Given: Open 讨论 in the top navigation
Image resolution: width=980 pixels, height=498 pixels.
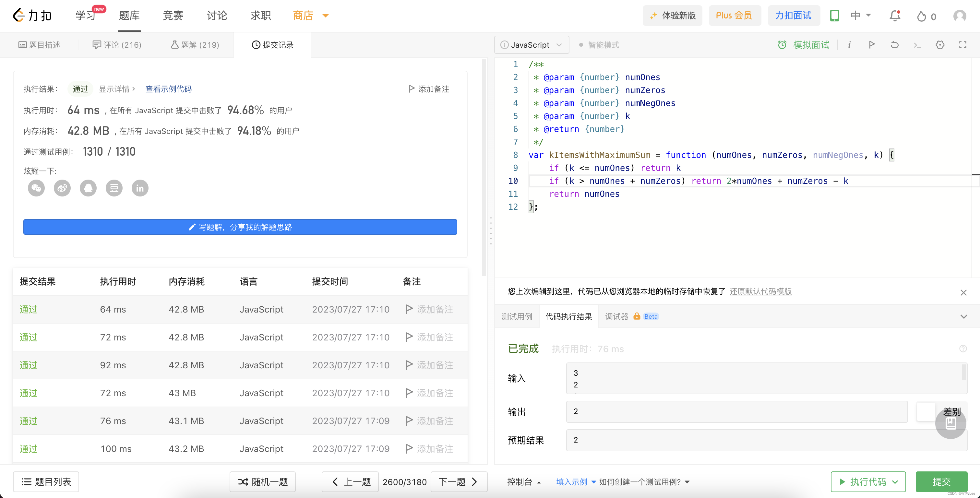Looking at the screenshot, I should point(217,16).
